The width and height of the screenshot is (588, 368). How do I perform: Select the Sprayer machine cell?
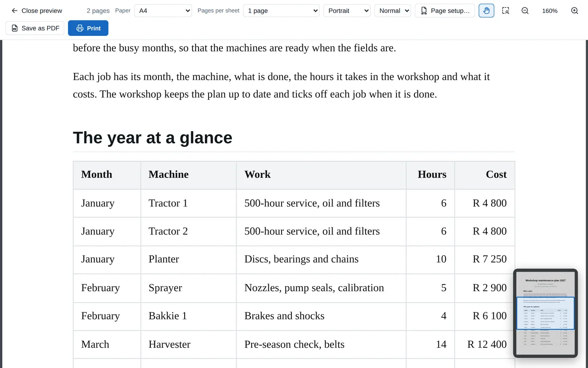point(188,288)
